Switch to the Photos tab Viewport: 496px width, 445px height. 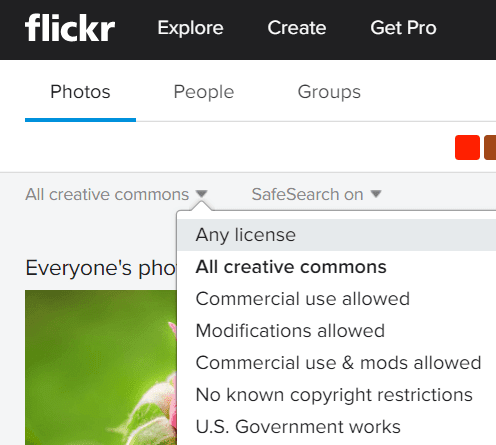(80, 92)
